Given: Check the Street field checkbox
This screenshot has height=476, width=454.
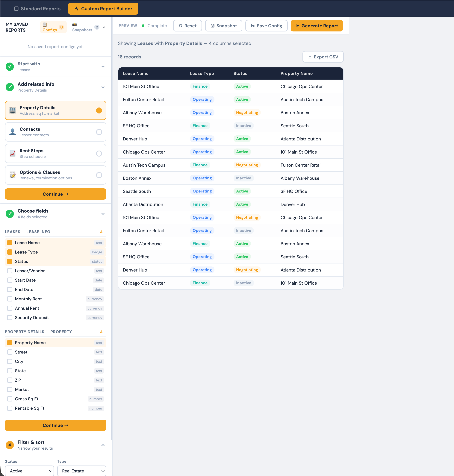Looking at the screenshot, I should pyautogui.click(x=10, y=352).
